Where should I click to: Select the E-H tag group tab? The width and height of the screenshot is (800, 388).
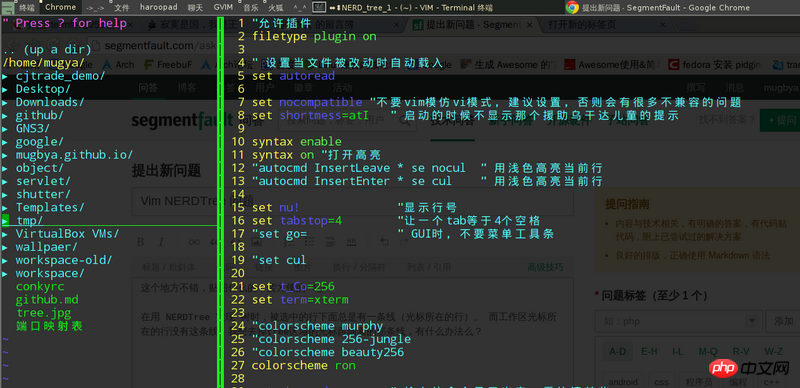649,351
